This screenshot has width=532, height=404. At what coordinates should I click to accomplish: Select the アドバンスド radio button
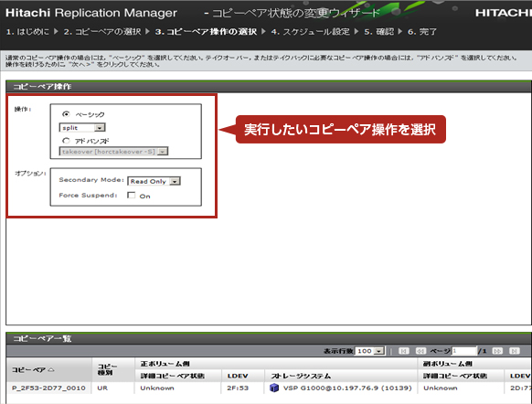pyautogui.click(x=66, y=141)
